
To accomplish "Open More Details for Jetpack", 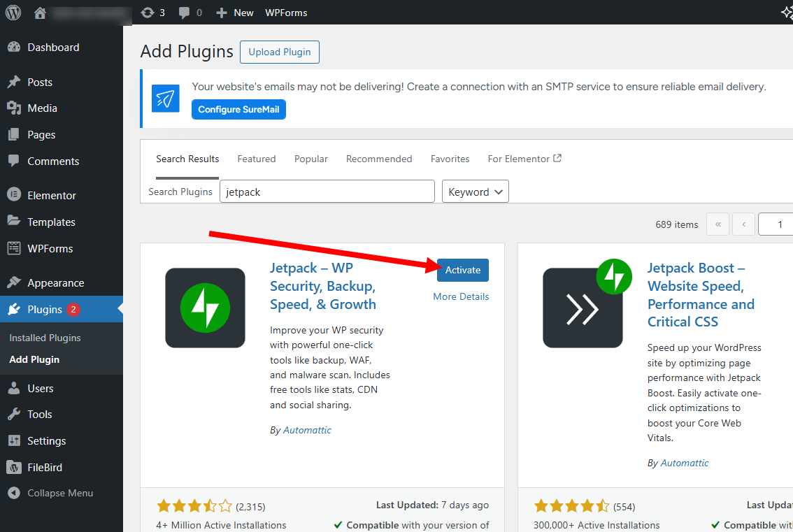I will pos(460,296).
